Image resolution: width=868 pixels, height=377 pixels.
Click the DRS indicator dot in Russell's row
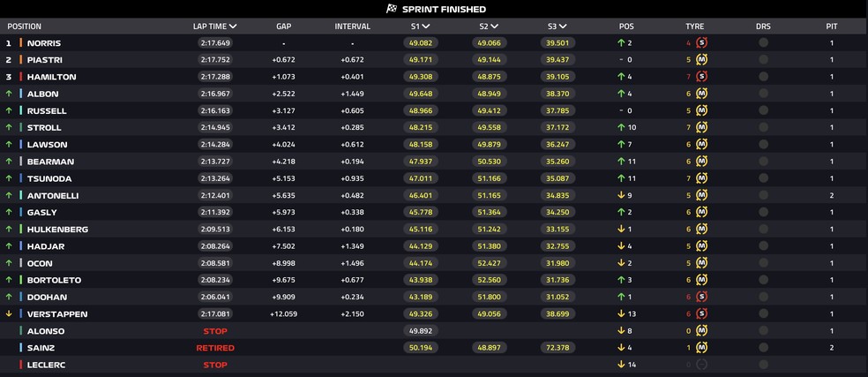(x=763, y=110)
